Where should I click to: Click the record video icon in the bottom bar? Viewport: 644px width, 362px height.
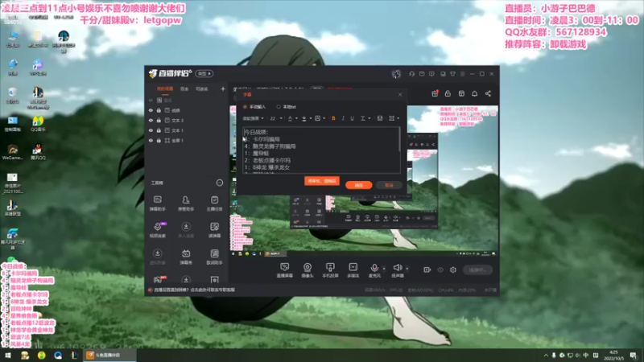coord(427,269)
